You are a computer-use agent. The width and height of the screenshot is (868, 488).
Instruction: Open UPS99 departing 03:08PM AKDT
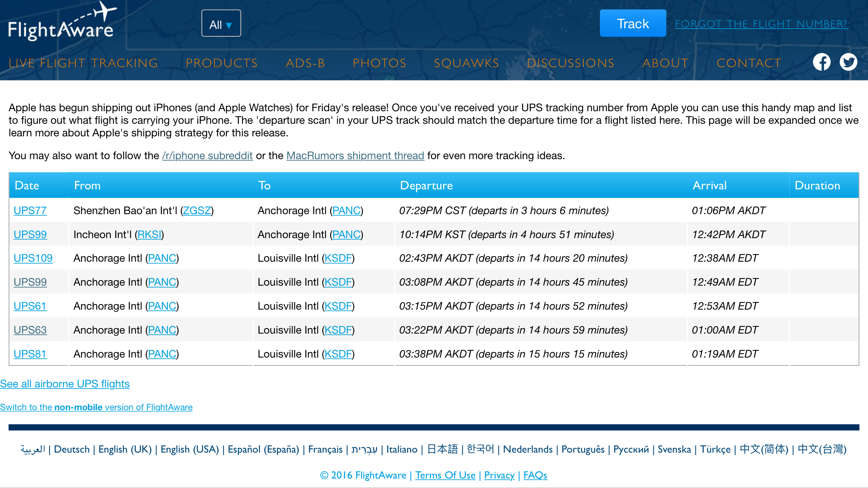(30, 282)
